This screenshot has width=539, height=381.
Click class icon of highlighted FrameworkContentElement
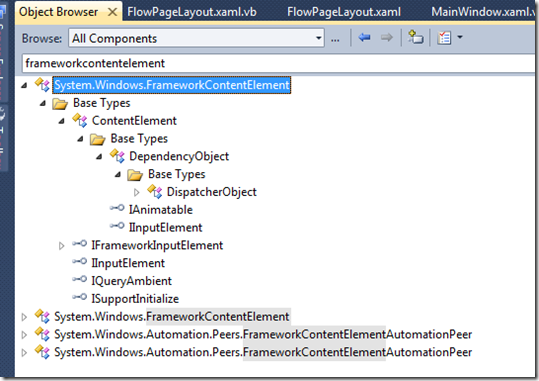[x=42, y=85]
